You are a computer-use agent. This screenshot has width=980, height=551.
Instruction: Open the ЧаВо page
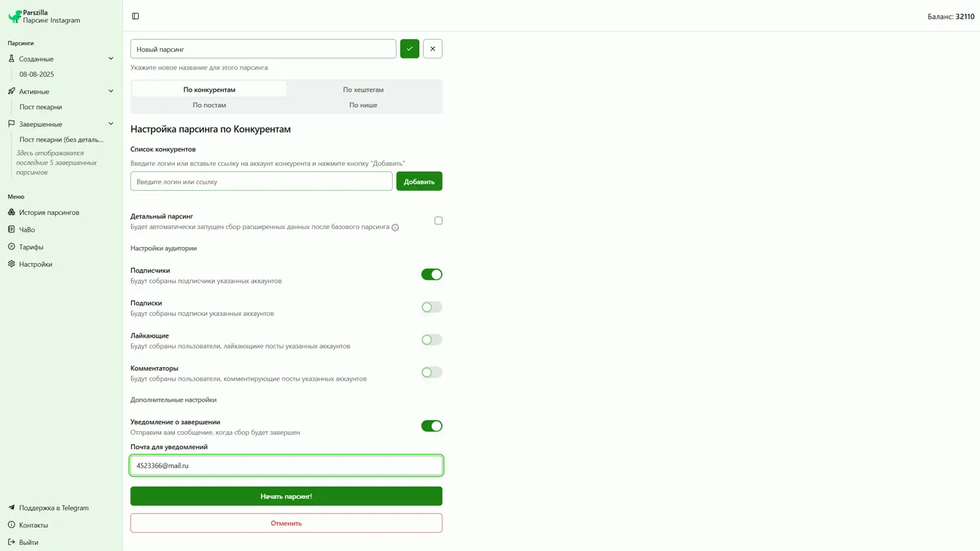27,230
